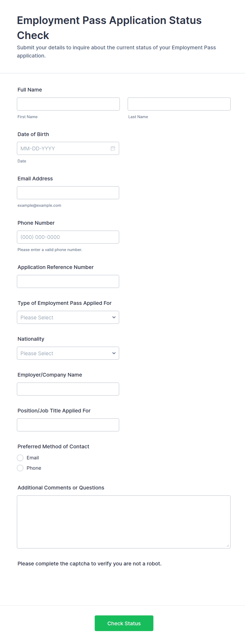Click the Email Address text box
This screenshot has width=245, height=644.
[x=68, y=193]
